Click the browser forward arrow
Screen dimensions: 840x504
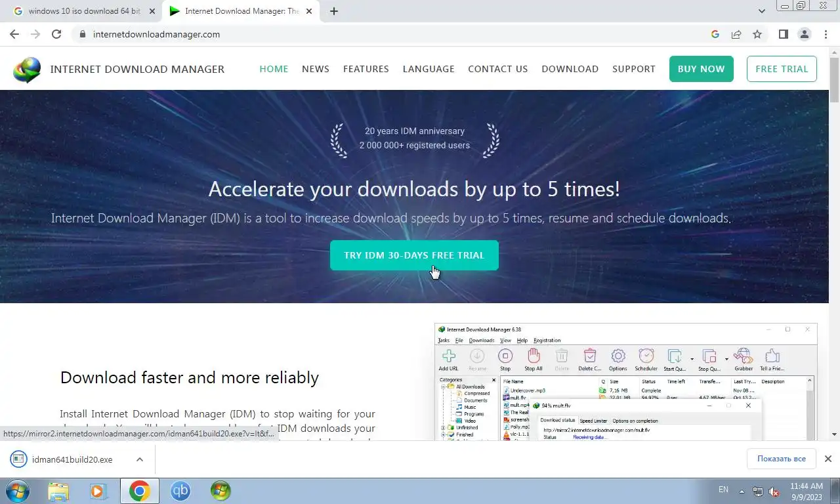click(35, 34)
